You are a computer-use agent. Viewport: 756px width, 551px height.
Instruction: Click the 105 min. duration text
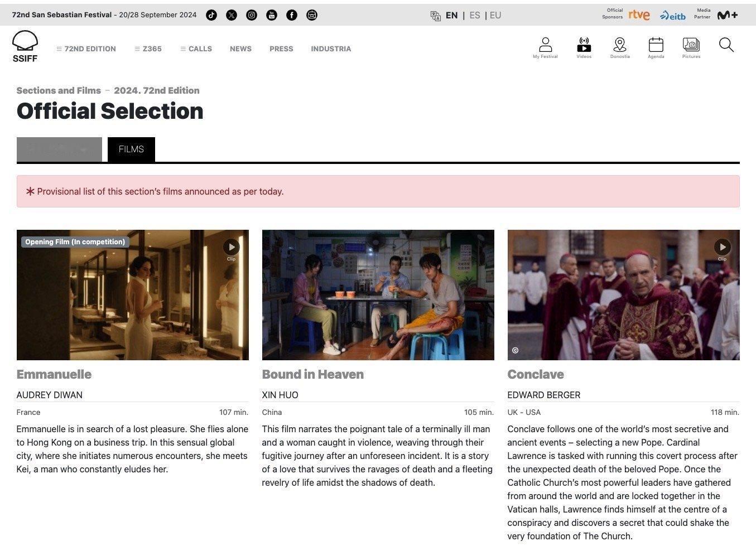(479, 412)
